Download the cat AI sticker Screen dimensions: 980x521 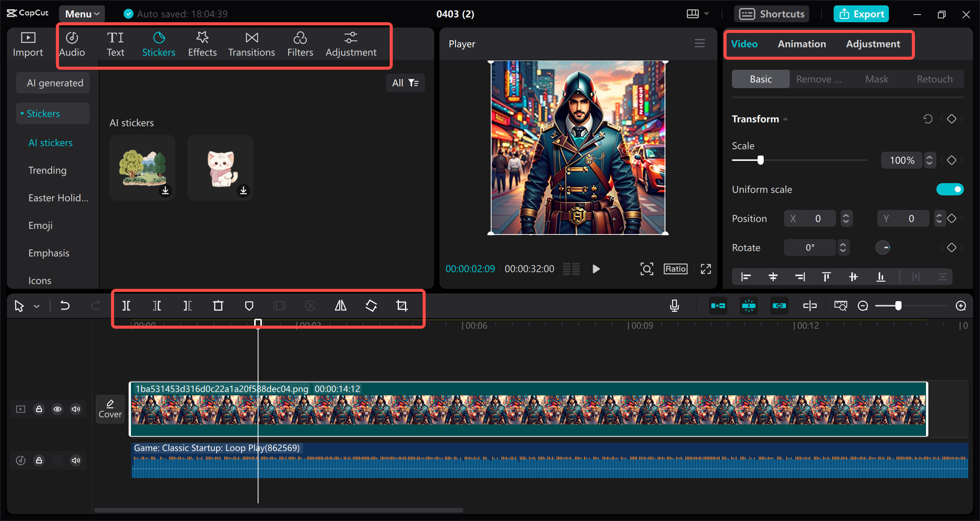(x=243, y=190)
